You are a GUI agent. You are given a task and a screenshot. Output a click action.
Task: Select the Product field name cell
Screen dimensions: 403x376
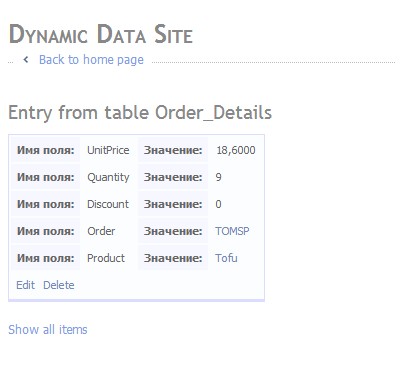tap(106, 258)
